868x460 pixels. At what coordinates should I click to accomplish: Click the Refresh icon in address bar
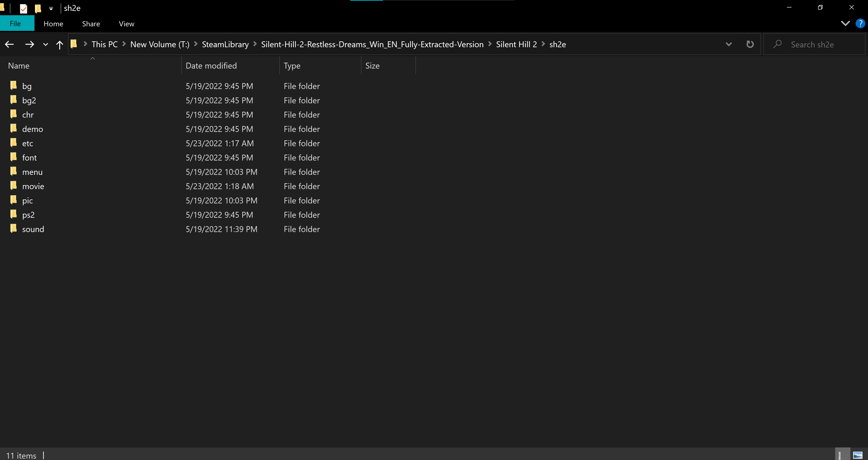(x=750, y=44)
